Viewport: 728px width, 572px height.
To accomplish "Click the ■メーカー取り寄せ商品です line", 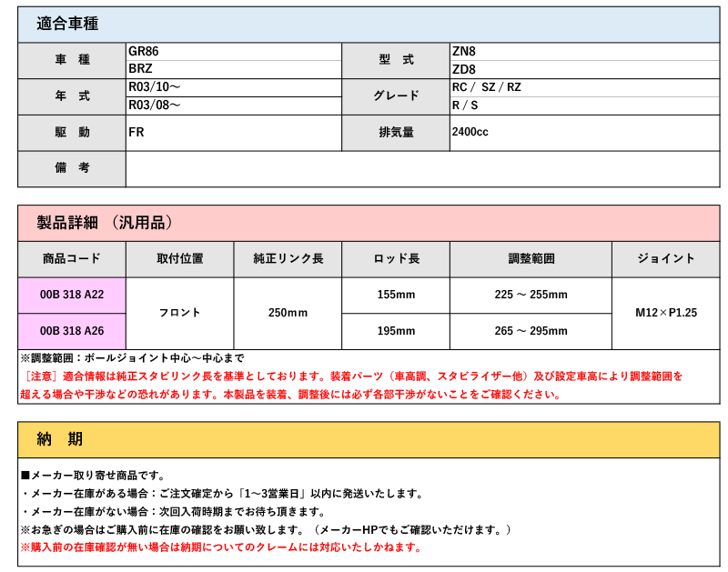I will click(x=94, y=476).
